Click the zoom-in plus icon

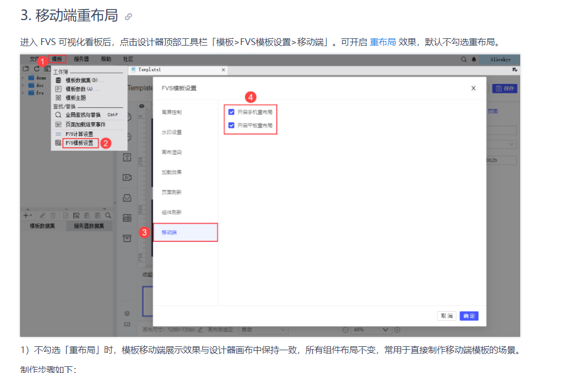397,330
